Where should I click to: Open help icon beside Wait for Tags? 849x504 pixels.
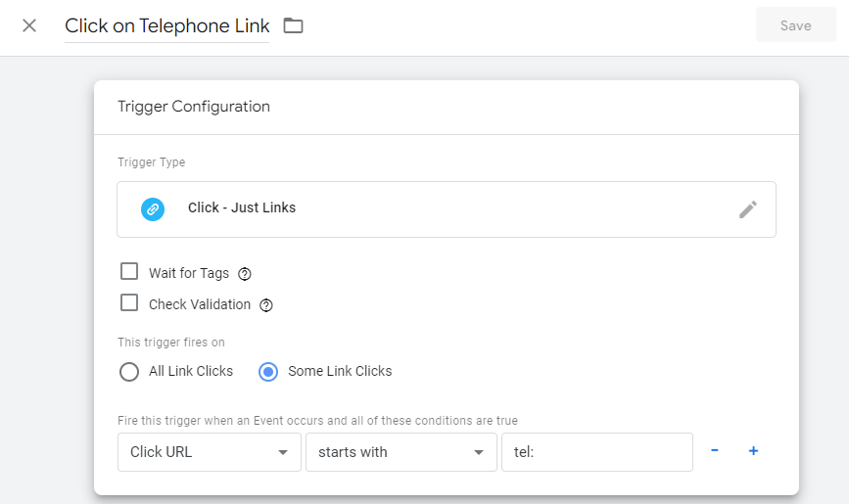[245, 274]
